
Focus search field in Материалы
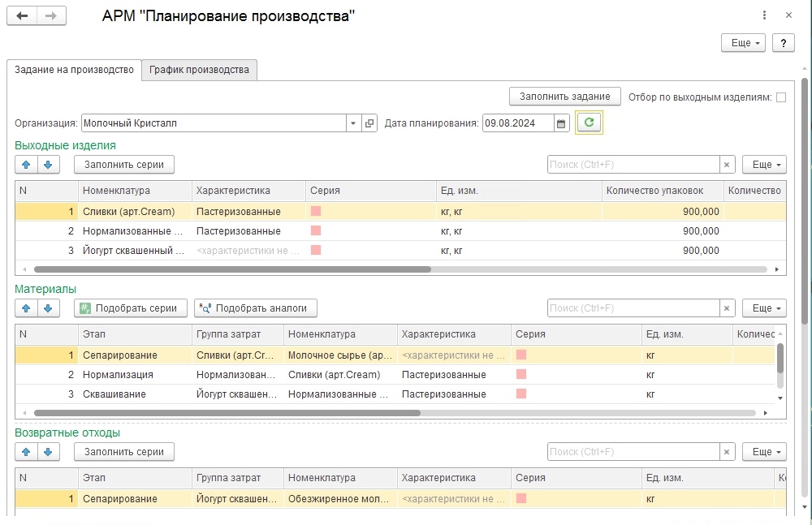(x=633, y=308)
